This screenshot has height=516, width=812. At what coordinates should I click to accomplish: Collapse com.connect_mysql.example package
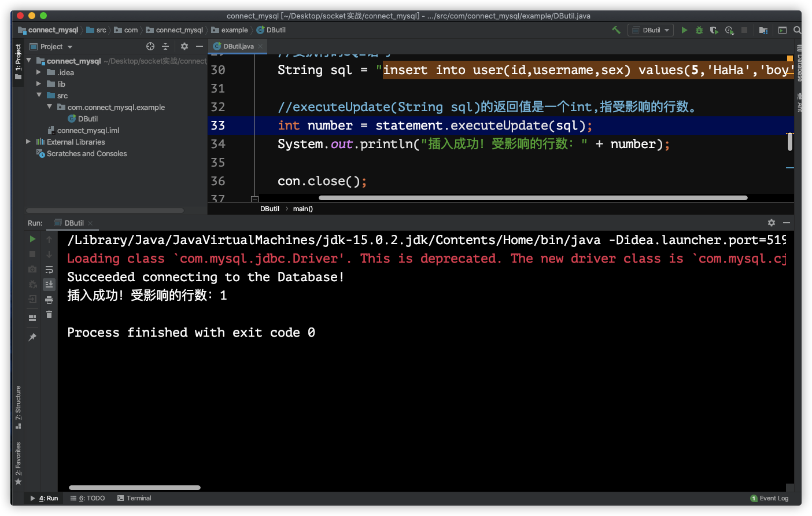click(x=49, y=106)
